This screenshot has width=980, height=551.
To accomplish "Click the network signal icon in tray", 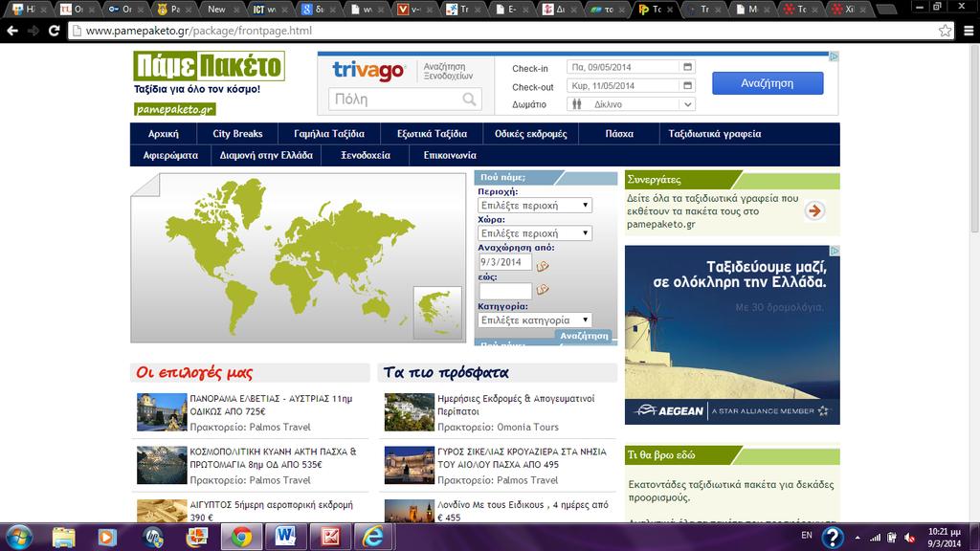I will coord(875,538).
